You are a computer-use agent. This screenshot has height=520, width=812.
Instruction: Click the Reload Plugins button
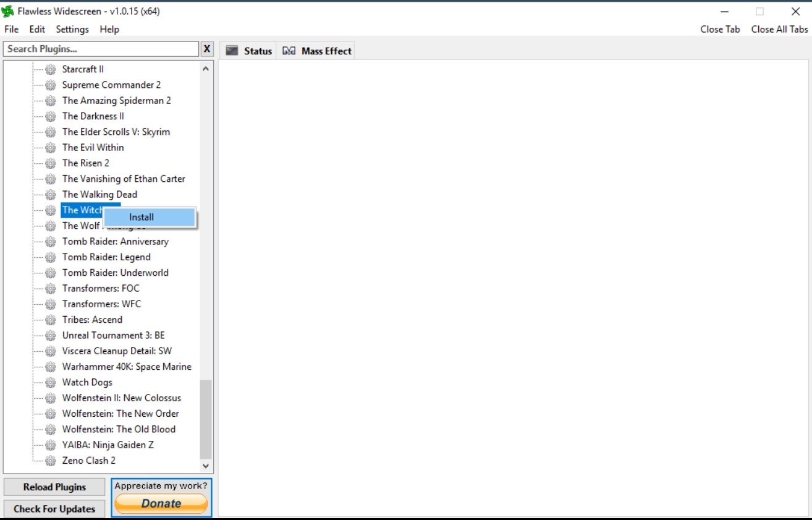(x=54, y=487)
